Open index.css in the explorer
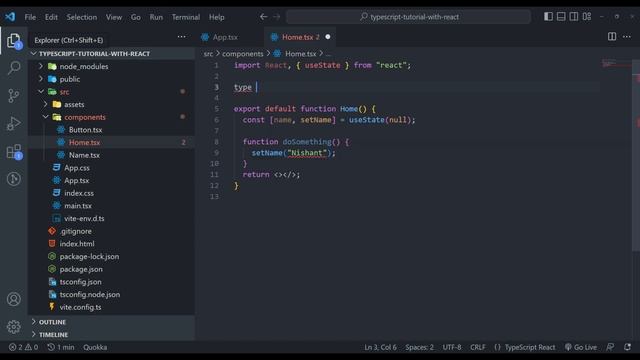Viewport: 640px width, 360px height. tap(79, 193)
